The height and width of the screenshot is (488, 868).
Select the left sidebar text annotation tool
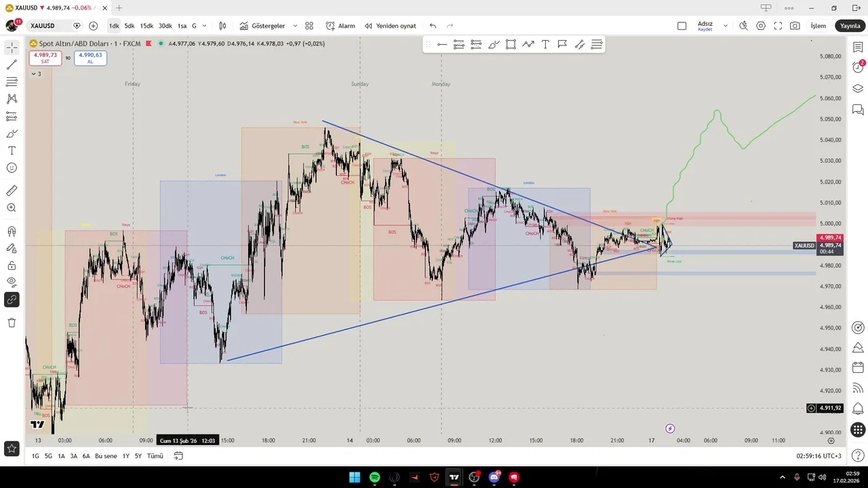click(x=12, y=150)
